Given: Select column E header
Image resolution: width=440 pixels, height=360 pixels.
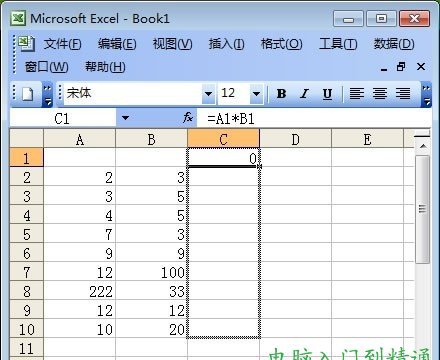Looking at the screenshot, I should pos(367,139).
